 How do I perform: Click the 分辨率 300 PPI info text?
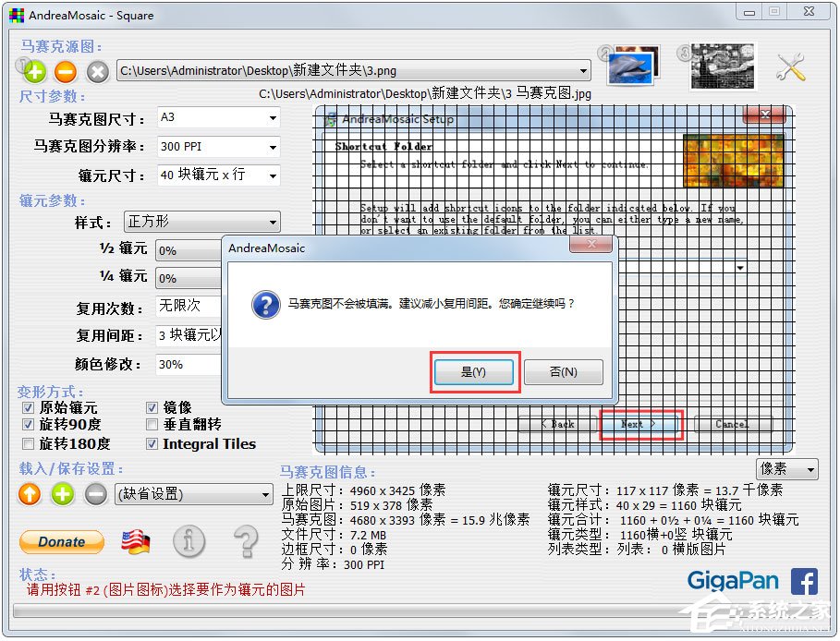pos(333,564)
